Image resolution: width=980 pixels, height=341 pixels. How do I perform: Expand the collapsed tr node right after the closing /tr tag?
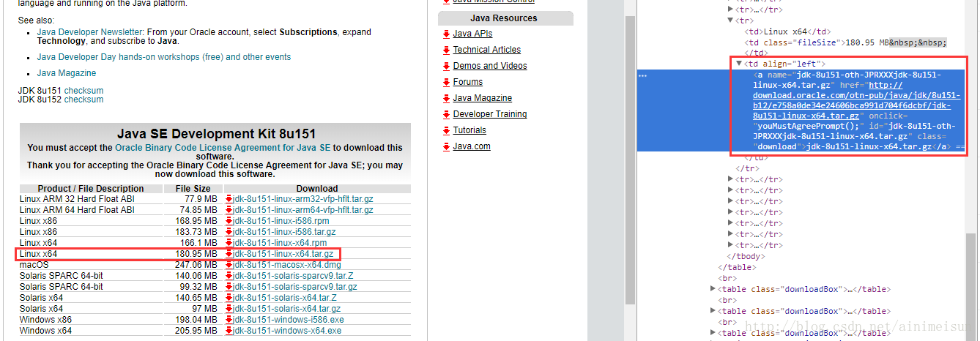click(x=730, y=179)
